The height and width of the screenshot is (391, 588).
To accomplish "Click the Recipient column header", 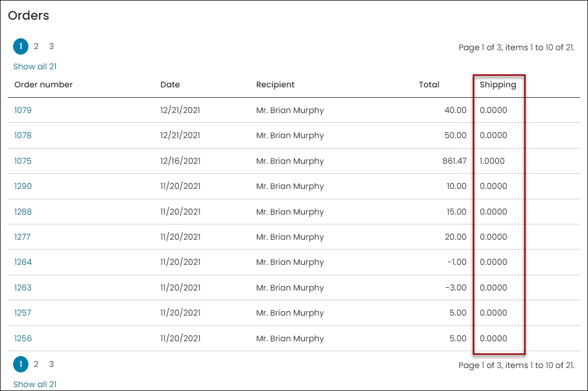I will pyautogui.click(x=275, y=85).
